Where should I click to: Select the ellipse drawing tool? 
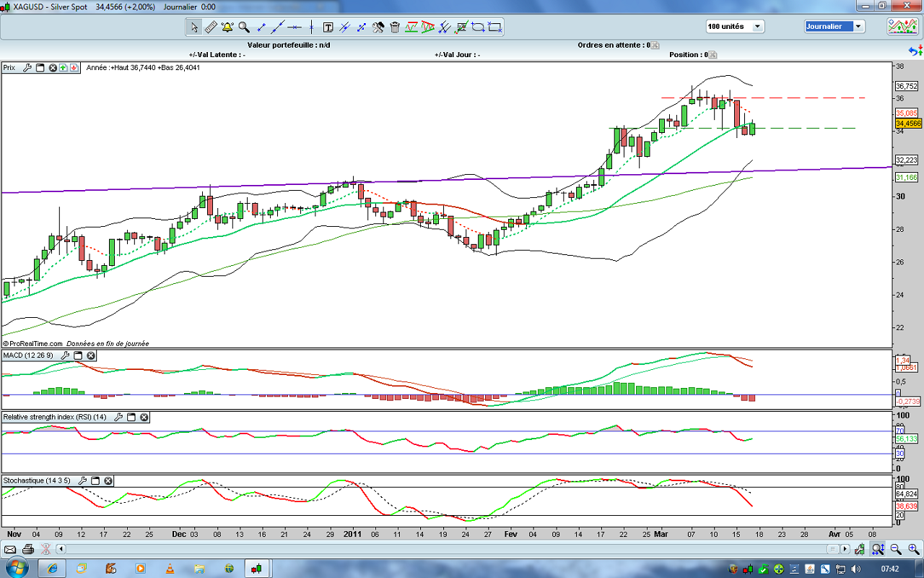478,27
